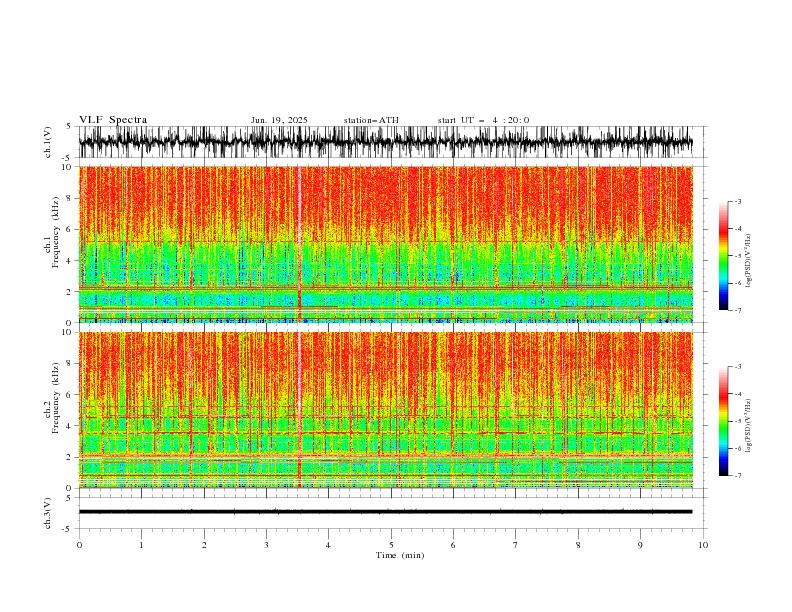Click the ch.1 waveform trace plot

coord(385,142)
